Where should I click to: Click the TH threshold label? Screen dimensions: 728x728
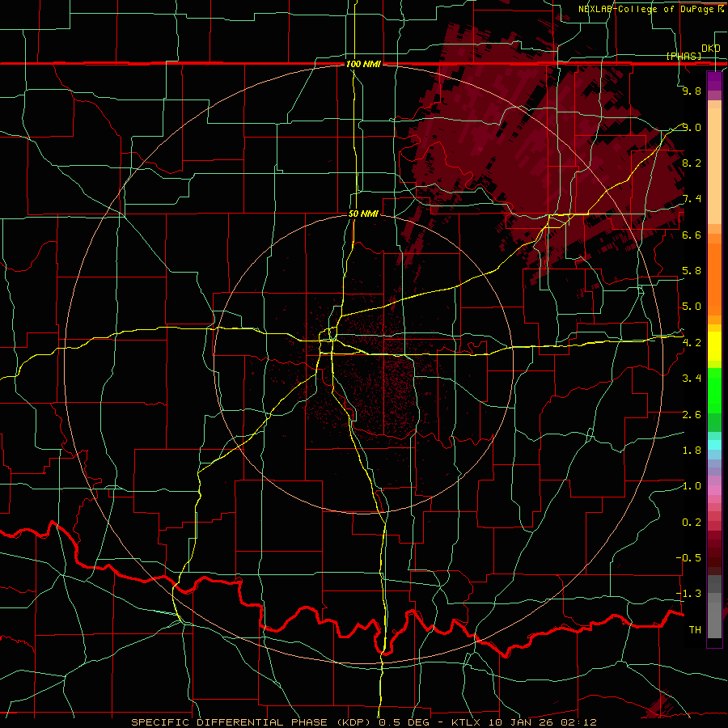click(x=695, y=629)
